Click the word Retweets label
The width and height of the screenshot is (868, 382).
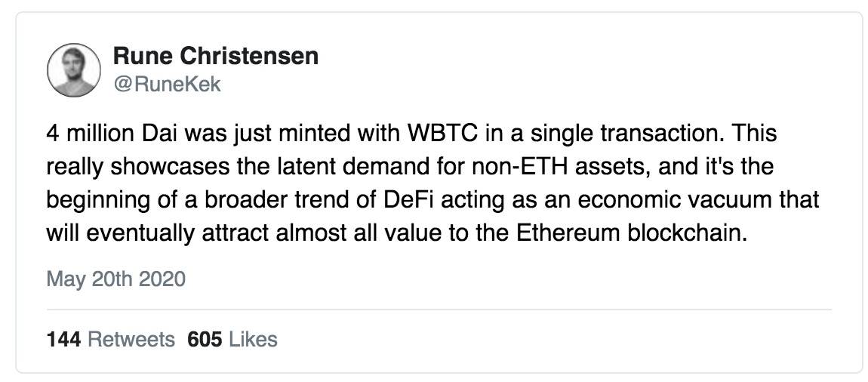131,340
